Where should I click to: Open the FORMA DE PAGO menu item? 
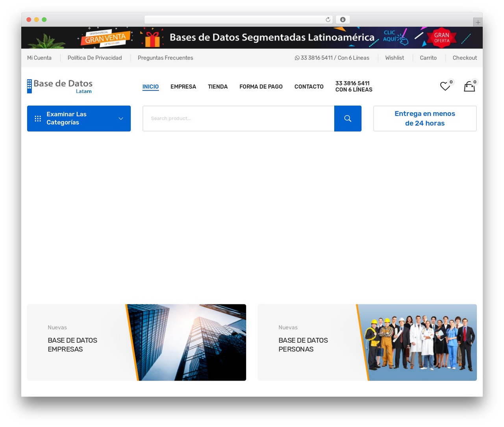tap(261, 87)
